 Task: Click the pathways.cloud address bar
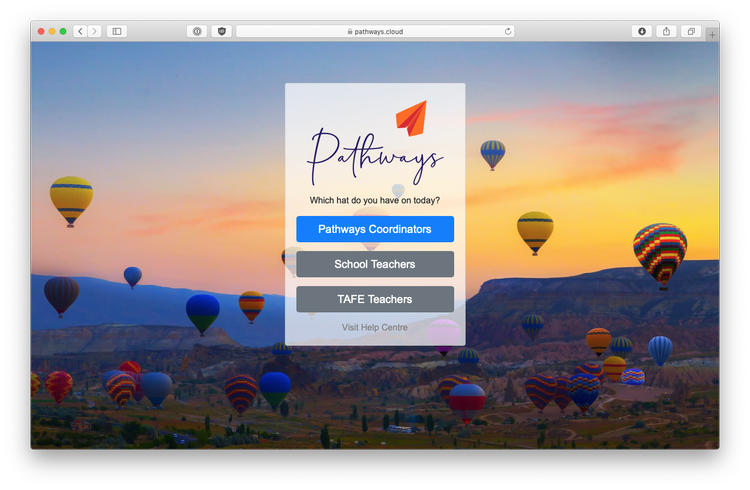point(375,32)
